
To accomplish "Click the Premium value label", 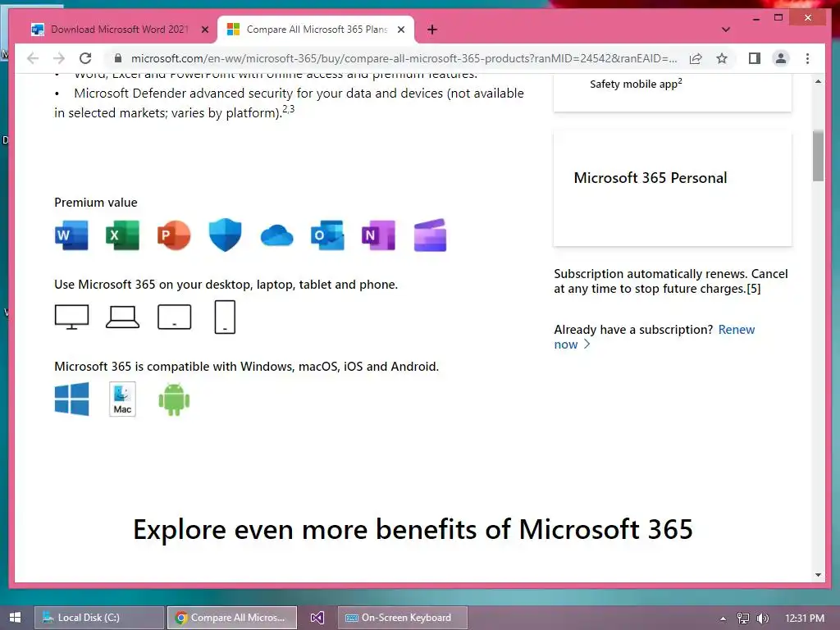I will [x=96, y=203].
